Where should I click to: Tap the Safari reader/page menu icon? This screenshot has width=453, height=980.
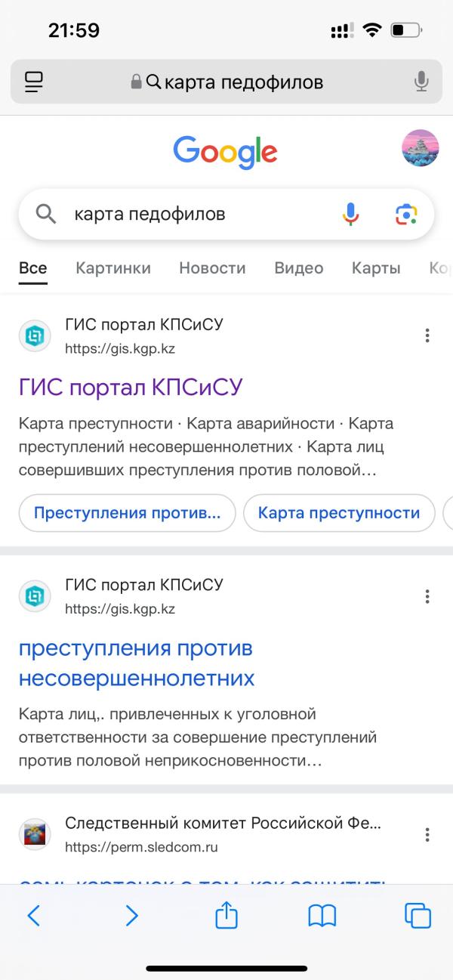pos(35,82)
